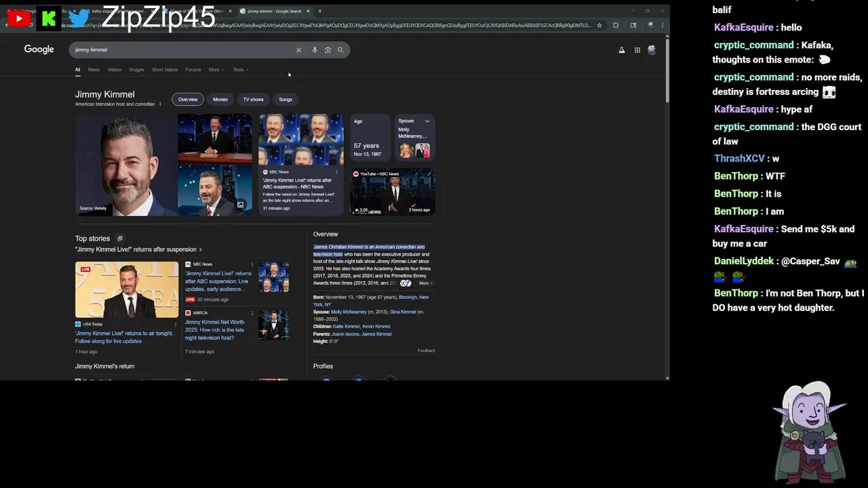
Task: Click the Kevin Kimmel link
Action: [376, 327]
